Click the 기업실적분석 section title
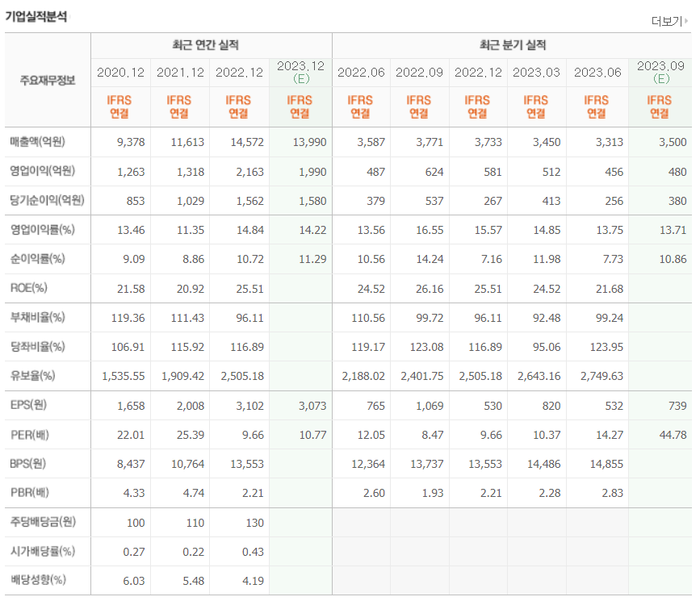The height and width of the screenshot is (601, 700). click(x=36, y=16)
